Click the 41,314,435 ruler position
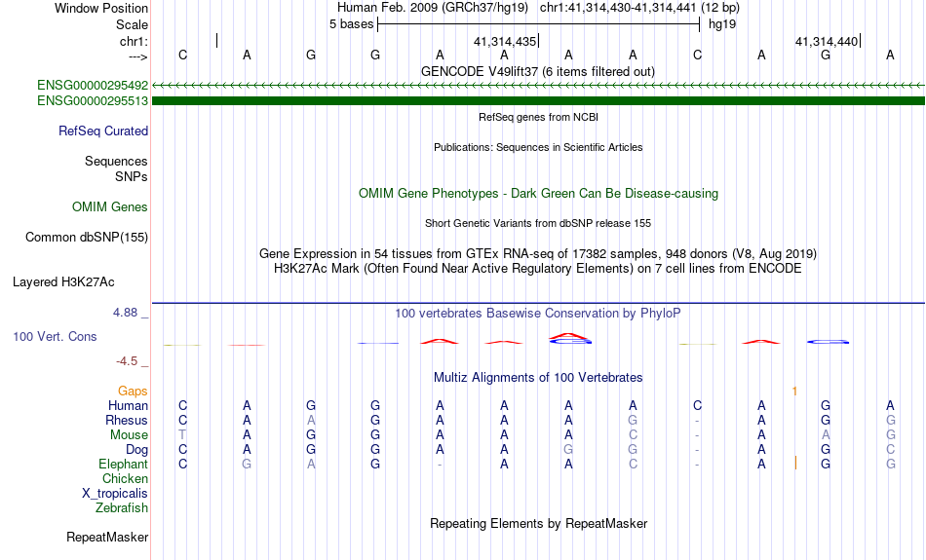 (x=505, y=41)
